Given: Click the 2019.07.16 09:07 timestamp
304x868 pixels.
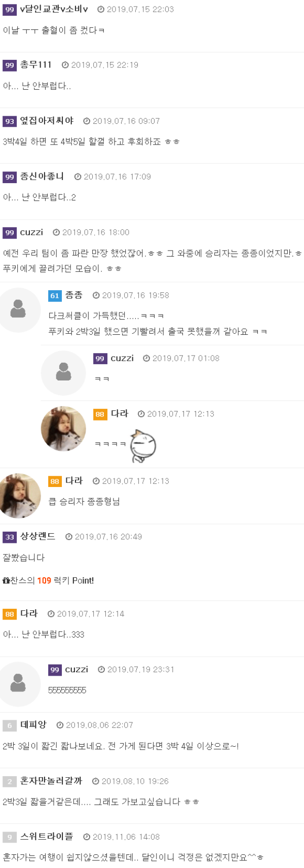Looking at the screenshot, I should point(126,121).
